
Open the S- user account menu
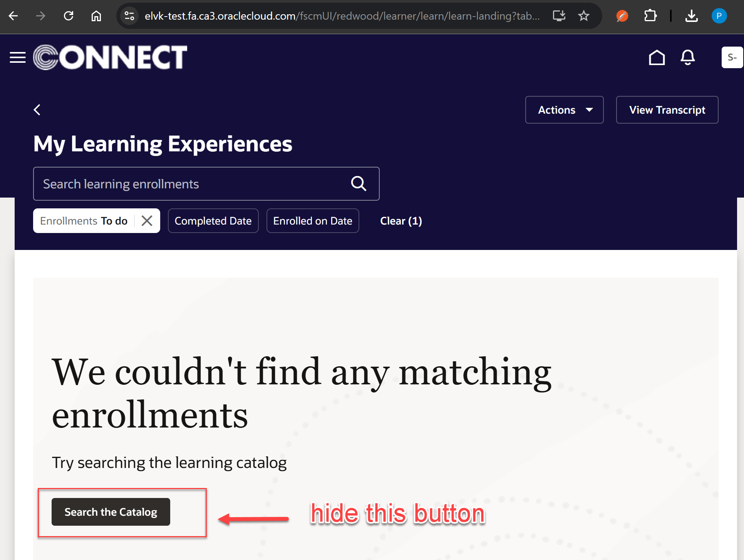pyautogui.click(x=732, y=57)
